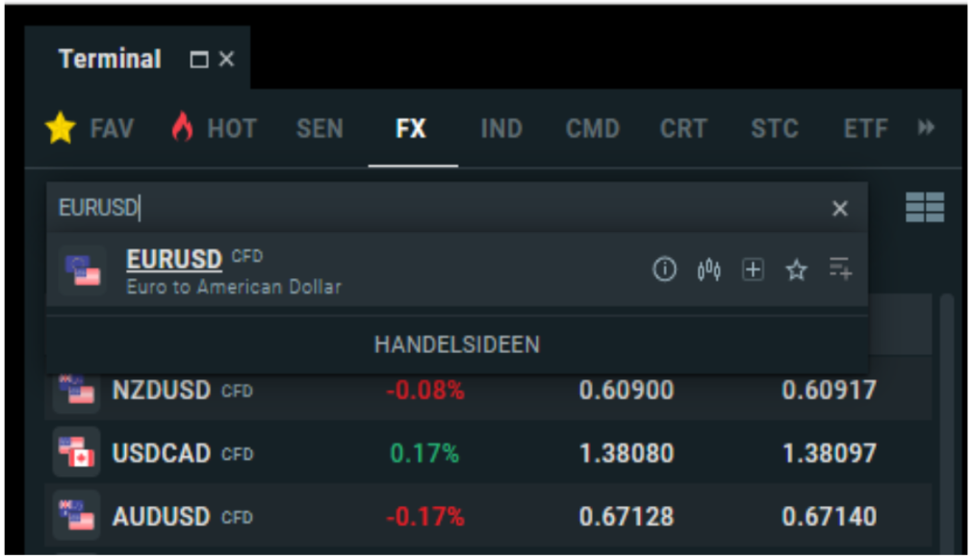Screen dimensions: 971x560
Task: Click the green 0.17% change for USDCAD
Action: [423, 453]
